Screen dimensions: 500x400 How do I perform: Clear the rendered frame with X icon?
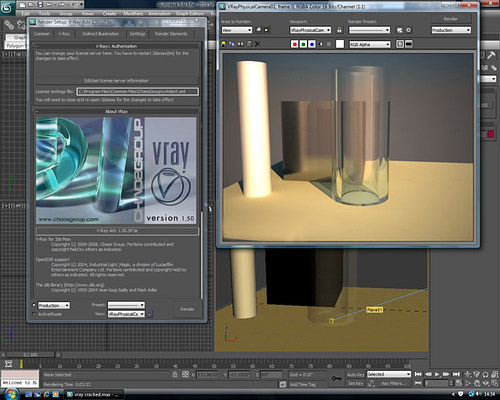tap(257, 44)
